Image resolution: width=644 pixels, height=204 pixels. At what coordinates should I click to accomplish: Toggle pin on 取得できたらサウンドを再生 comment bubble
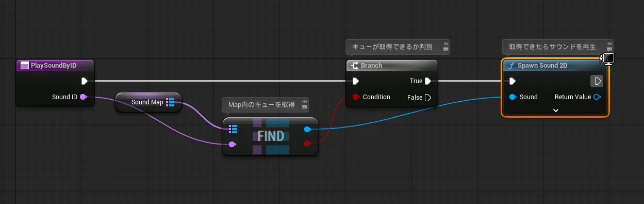[x=609, y=43]
